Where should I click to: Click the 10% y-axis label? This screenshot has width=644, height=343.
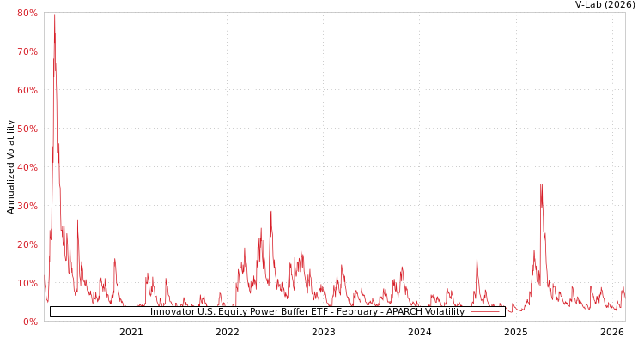(27, 283)
